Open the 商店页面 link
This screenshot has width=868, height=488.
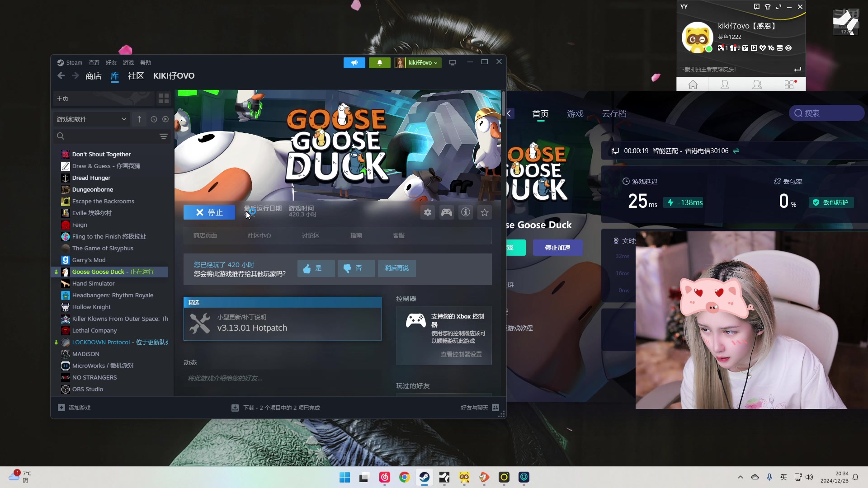pos(205,235)
